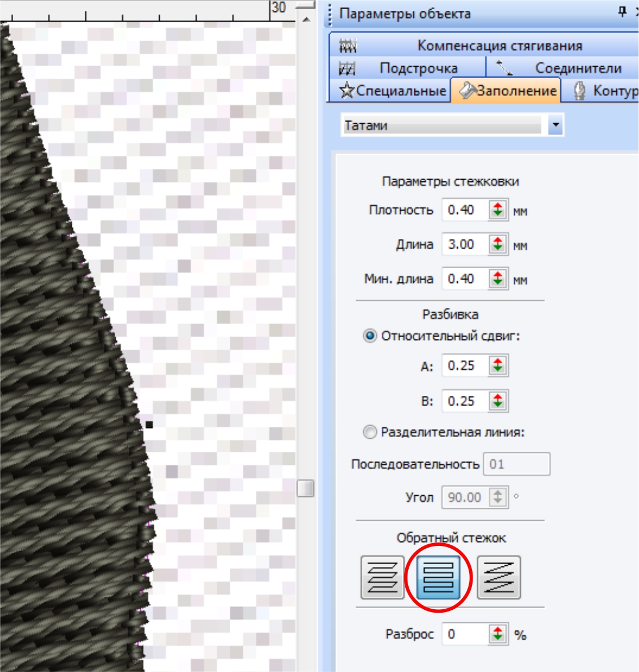Switch to the Компенсация стягивания tab
The height and width of the screenshot is (672, 639).
485,45
